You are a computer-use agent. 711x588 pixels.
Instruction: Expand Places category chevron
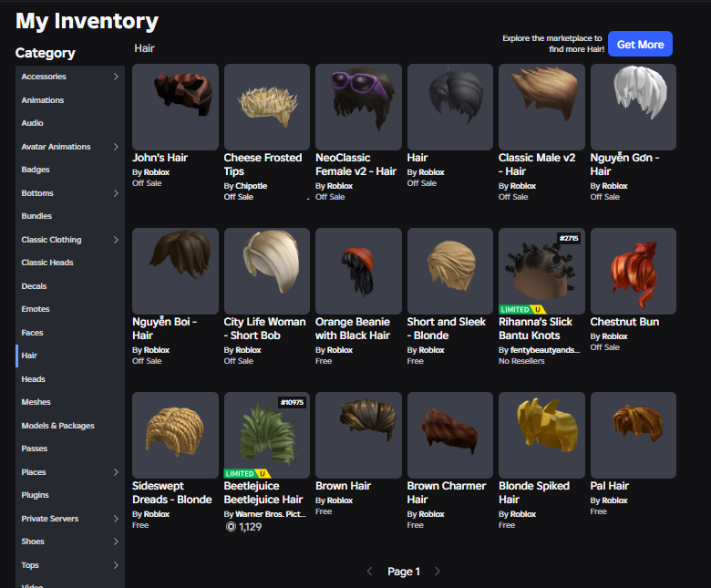click(x=116, y=472)
